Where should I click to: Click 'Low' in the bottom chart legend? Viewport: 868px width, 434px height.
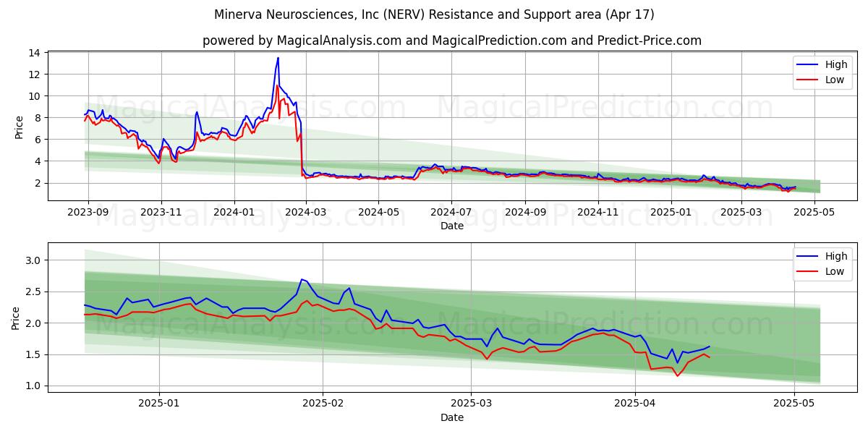tap(835, 271)
